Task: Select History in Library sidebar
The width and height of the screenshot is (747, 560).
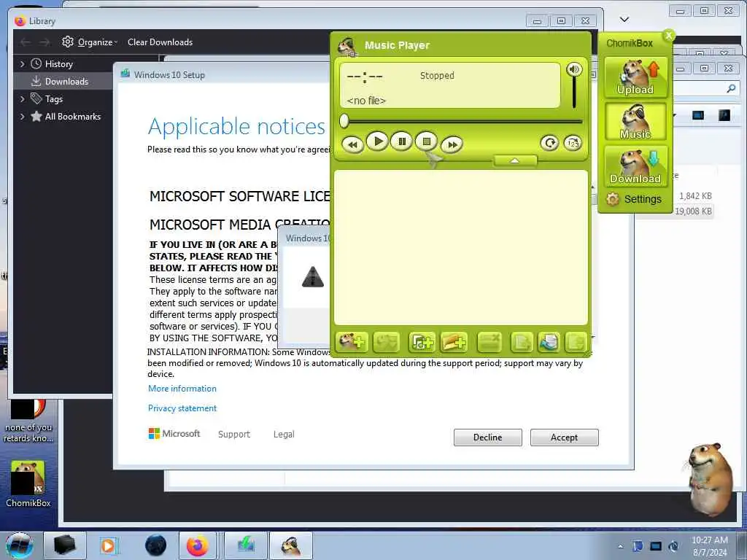Action: pyautogui.click(x=58, y=64)
